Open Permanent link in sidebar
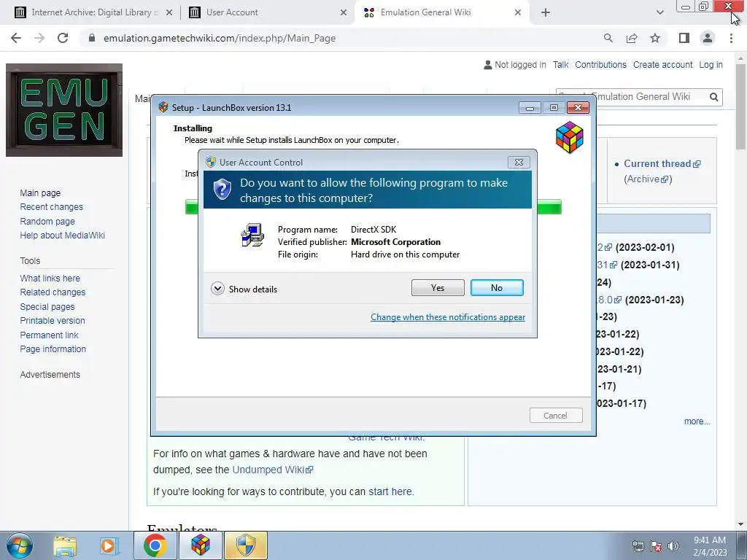 pyautogui.click(x=49, y=335)
